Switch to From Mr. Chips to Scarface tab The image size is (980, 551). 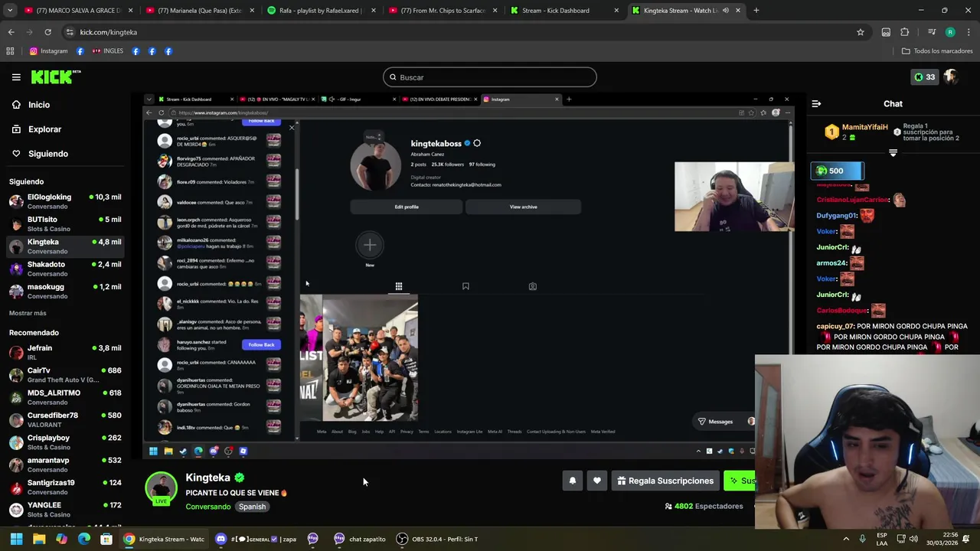(x=442, y=11)
